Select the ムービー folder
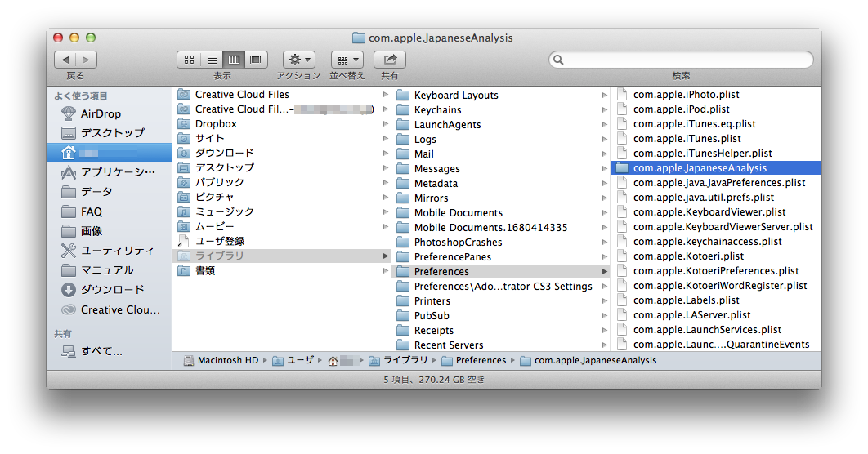Screen dimensions: 868x454 [x=282, y=227]
